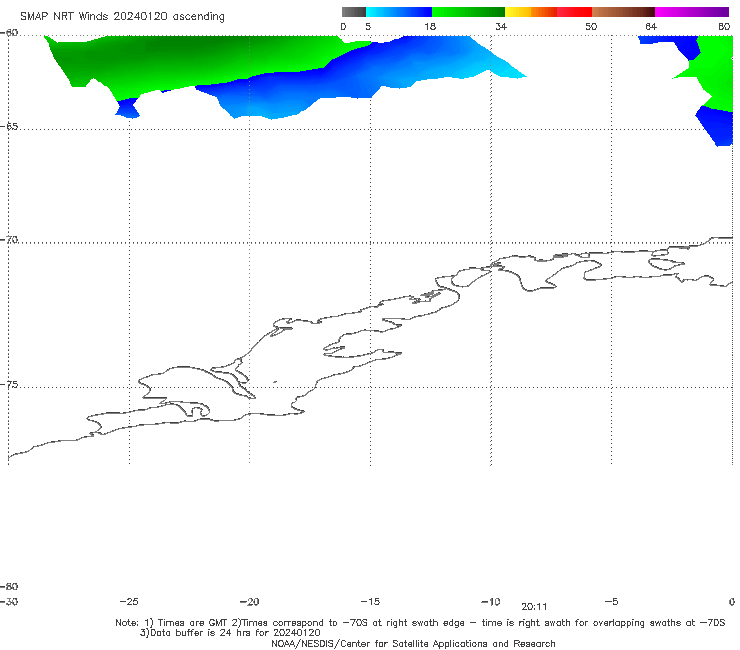Click the red segment of the color bar
The image size is (740, 650).
574,12
